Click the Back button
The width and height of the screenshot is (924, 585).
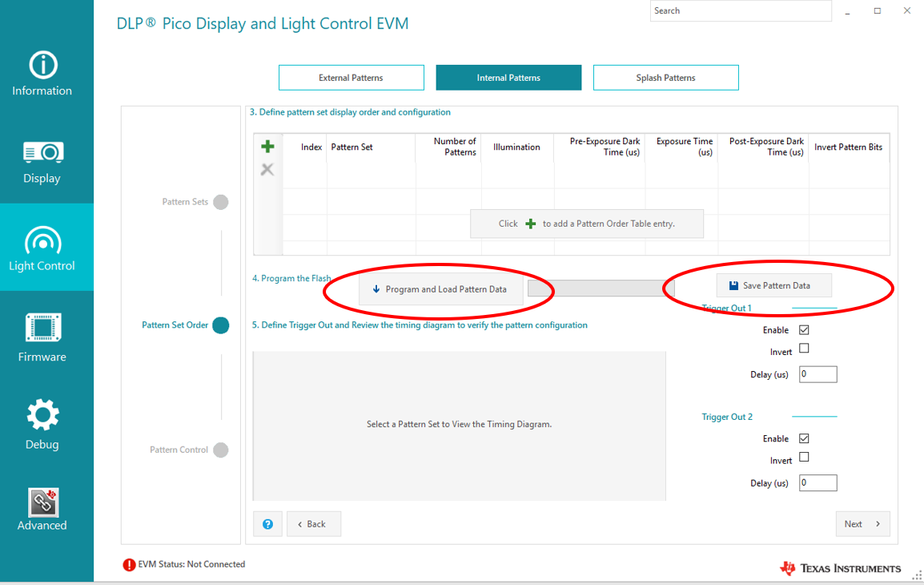tap(314, 524)
